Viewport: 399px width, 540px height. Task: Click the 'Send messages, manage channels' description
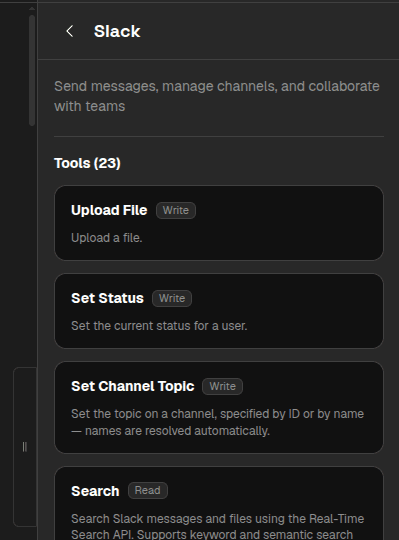click(217, 96)
